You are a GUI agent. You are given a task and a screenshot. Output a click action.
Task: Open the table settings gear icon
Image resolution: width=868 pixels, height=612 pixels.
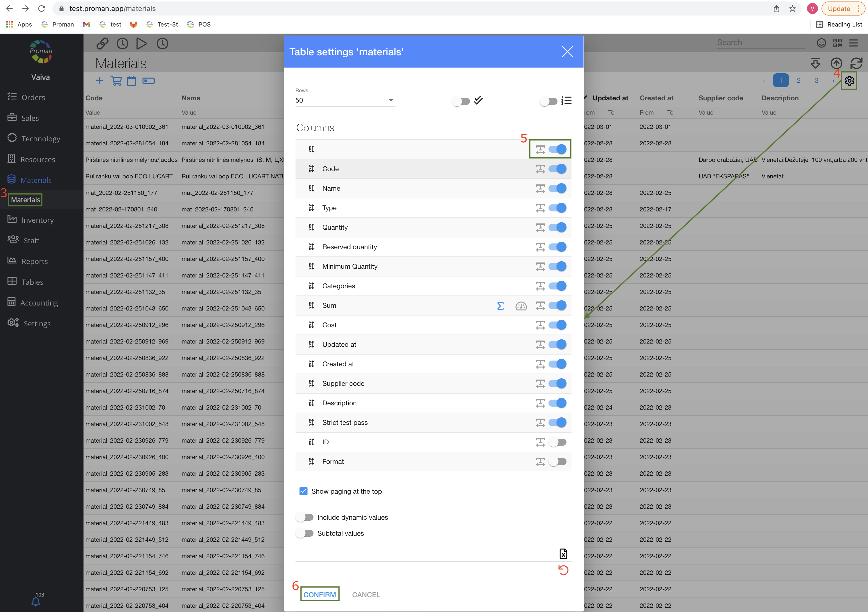[849, 81]
